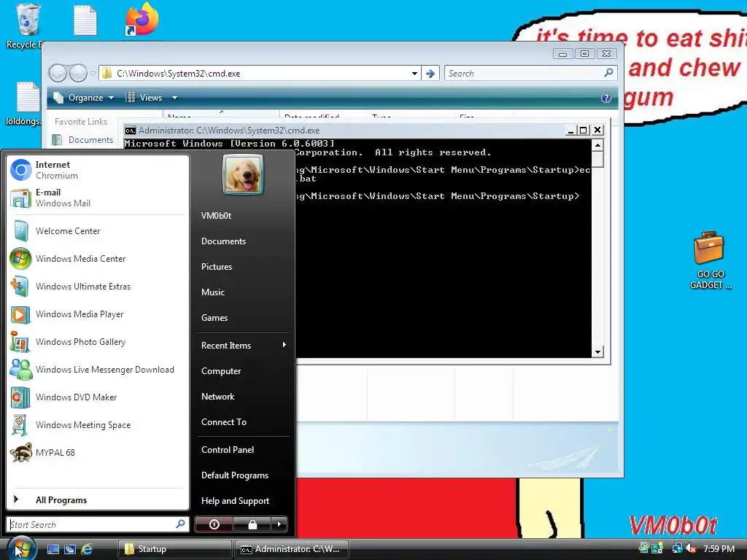
Task: Click the power button in Start menu
Action: [214, 524]
